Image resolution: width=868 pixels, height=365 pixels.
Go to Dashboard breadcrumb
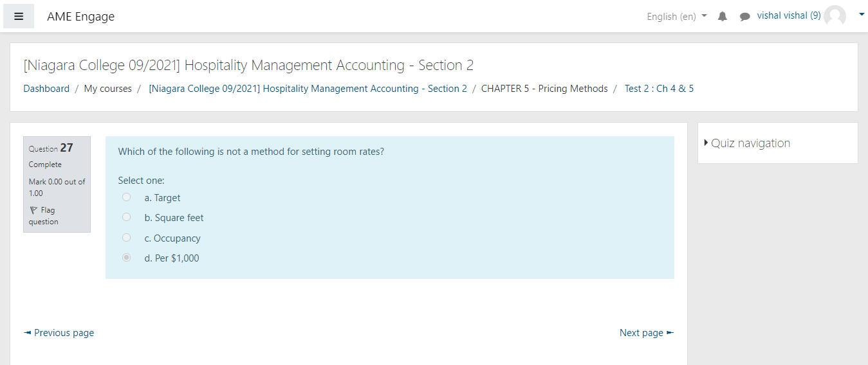46,89
